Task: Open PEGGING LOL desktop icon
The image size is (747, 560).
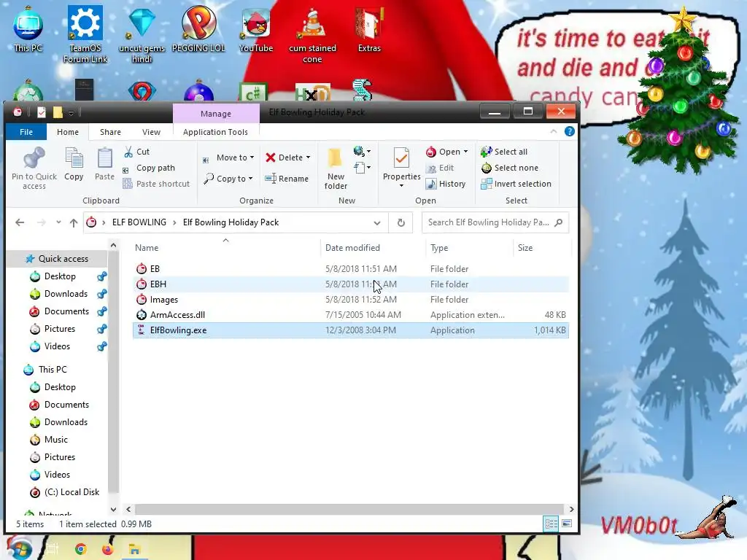Action: pos(198,28)
